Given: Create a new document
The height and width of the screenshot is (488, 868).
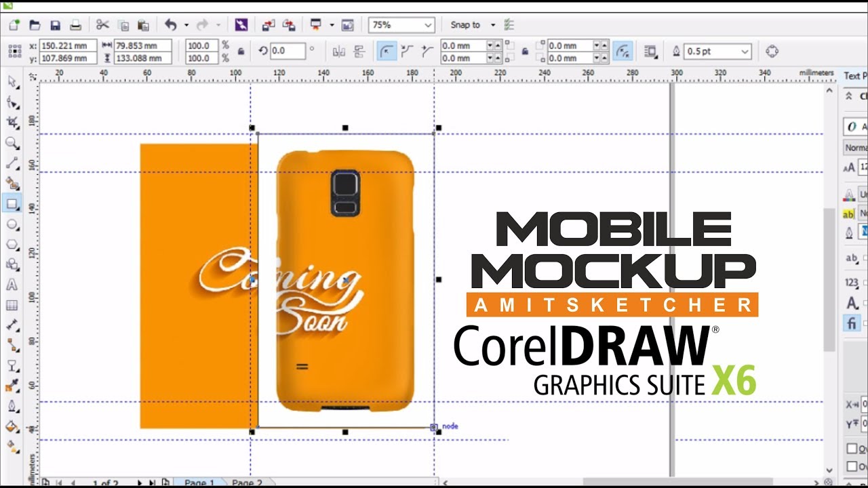Looking at the screenshot, I should click(x=14, y=25).
